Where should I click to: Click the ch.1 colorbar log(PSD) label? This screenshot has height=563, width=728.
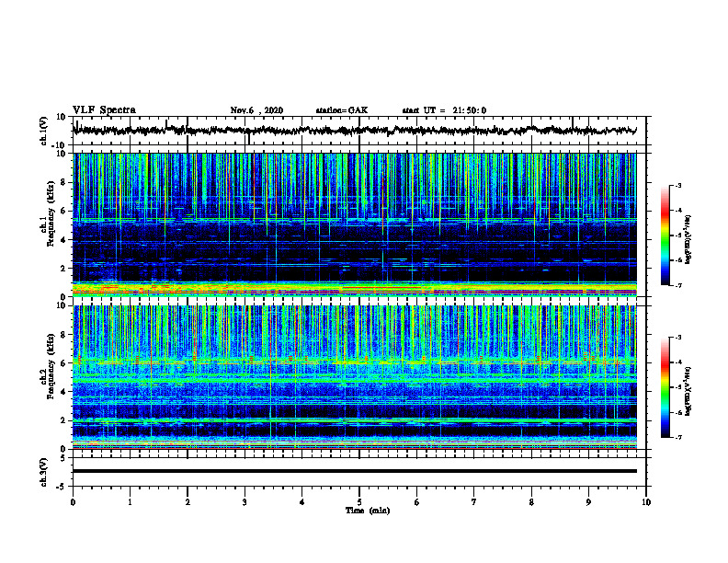click(x=688, y=240)
